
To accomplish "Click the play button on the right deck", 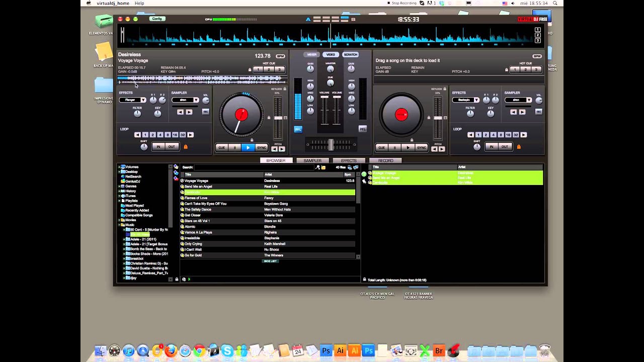I will pyautogui.click(x=408, y=148).
